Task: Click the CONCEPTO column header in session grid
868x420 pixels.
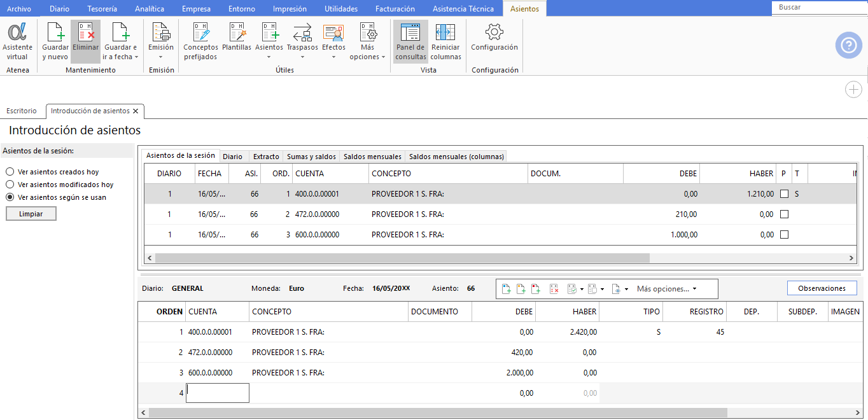Action: [x=448, y=173]
